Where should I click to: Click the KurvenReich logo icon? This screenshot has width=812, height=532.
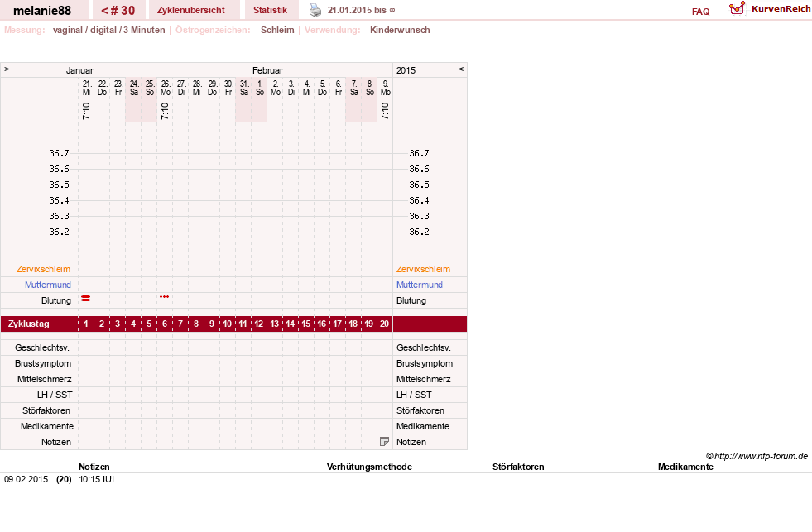click(x=737, y=9)
